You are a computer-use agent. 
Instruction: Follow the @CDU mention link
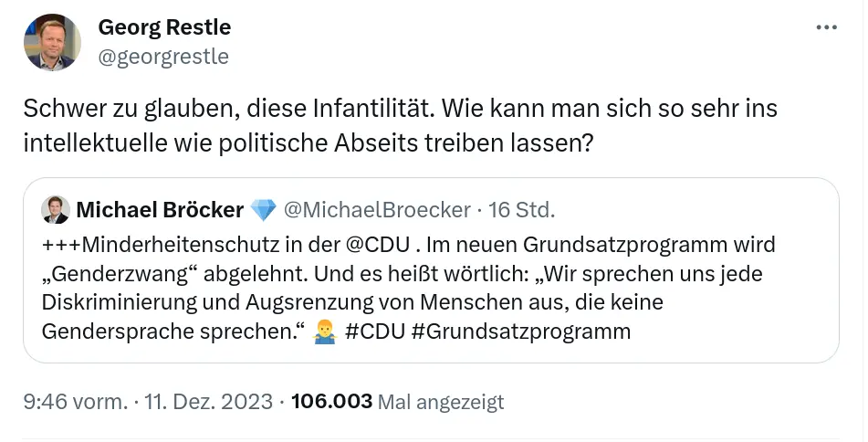tap(378, 246)
